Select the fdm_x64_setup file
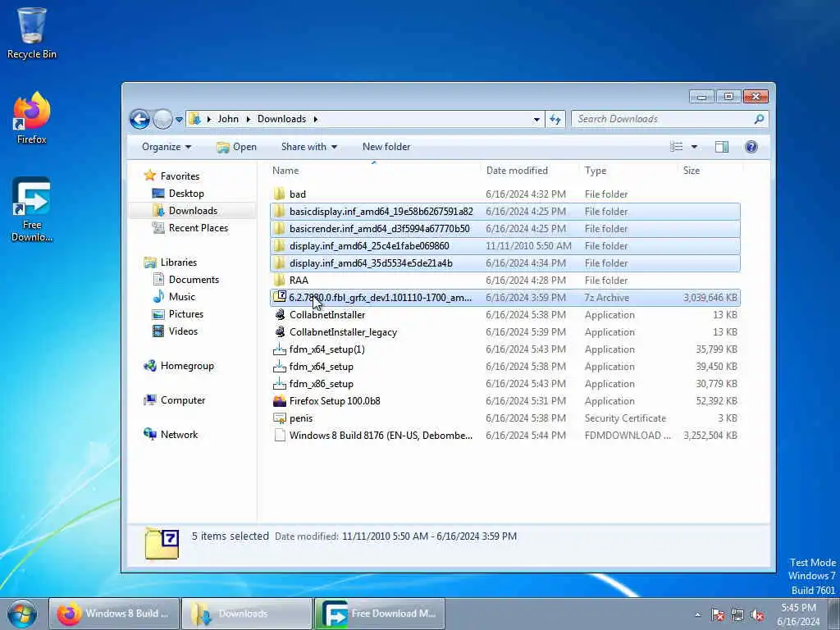 (x=505, y=367)
